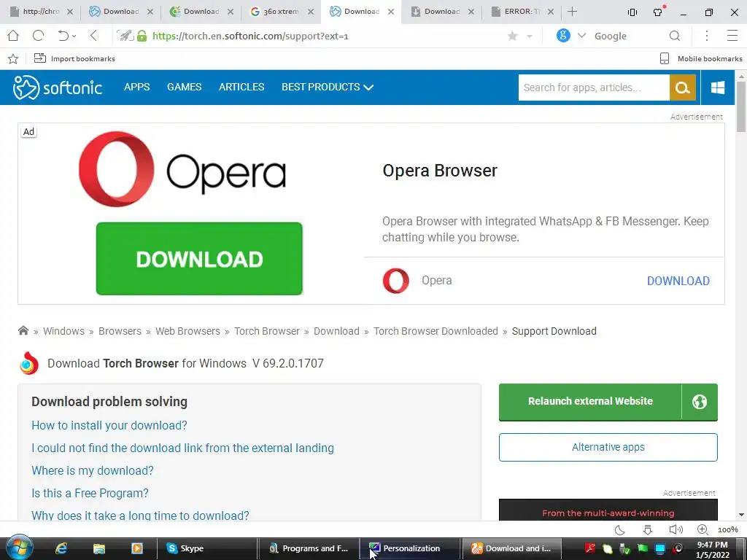
Task: Open Skype from the taskbar
Action: click(x=206, y=548)
